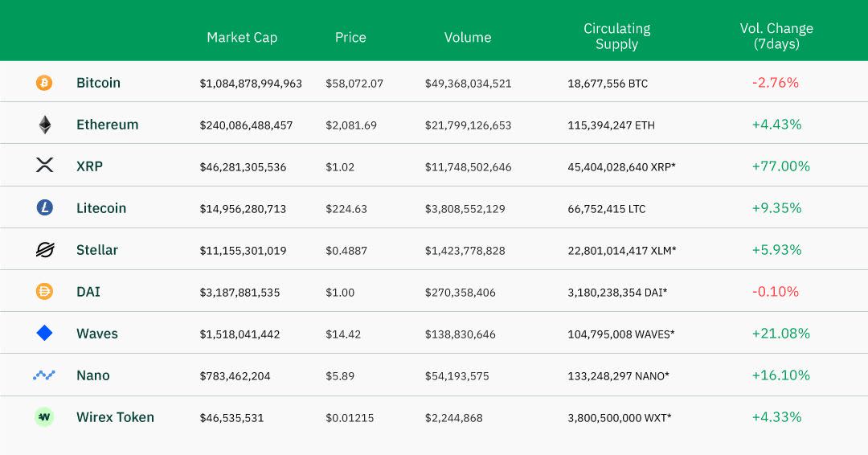Sort by the Market Cap column header
The image size is (868, 455).
tap(242, 37)
